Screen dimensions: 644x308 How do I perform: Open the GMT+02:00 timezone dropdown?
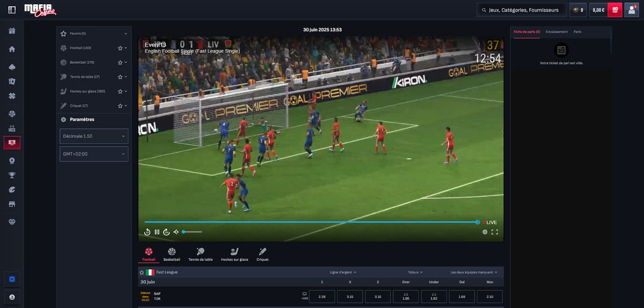pos(94,154)
